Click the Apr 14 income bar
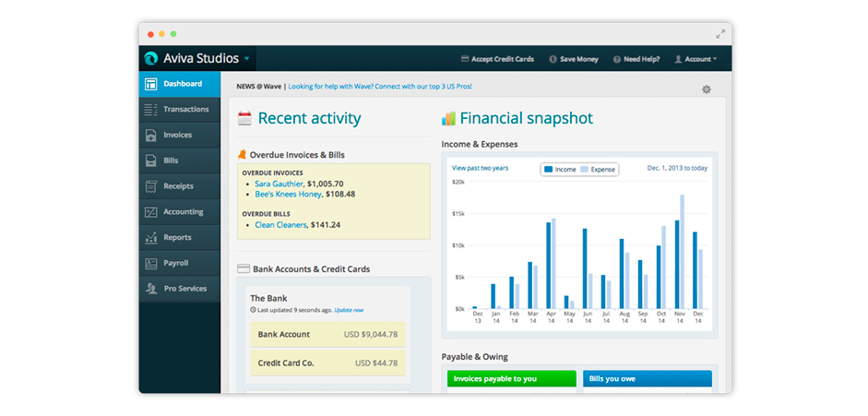868x416 pixels. [549, 266]
